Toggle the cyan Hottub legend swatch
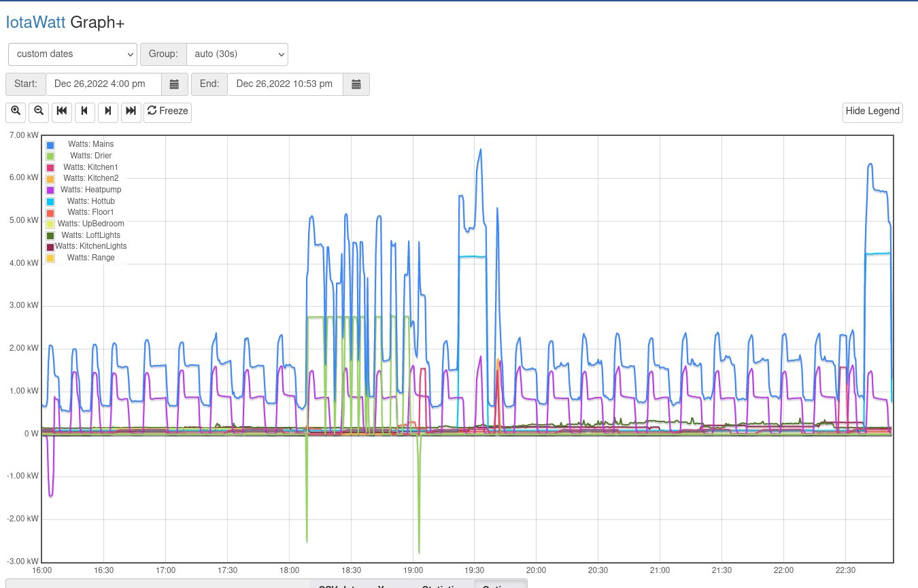The height and width of the screenshot is (588, 918). 50,202
